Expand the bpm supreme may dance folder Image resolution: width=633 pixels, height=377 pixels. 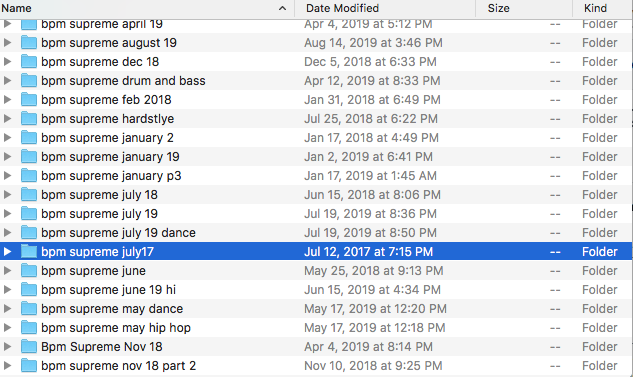tap(7, 308)
